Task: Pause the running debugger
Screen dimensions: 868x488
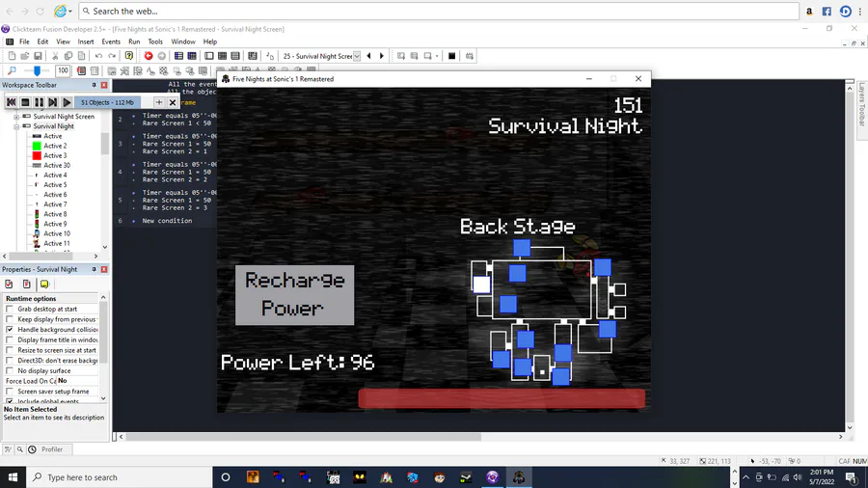Action: click(39, 102)
